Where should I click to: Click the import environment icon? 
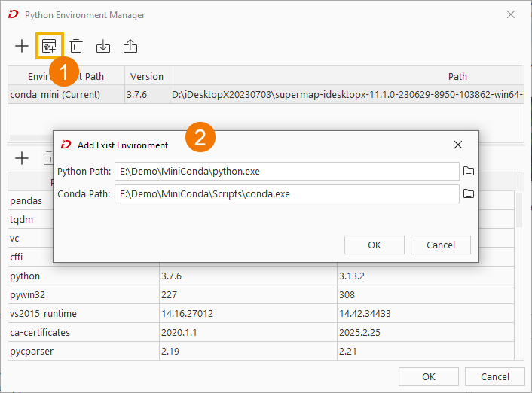[x=103, y=46]
